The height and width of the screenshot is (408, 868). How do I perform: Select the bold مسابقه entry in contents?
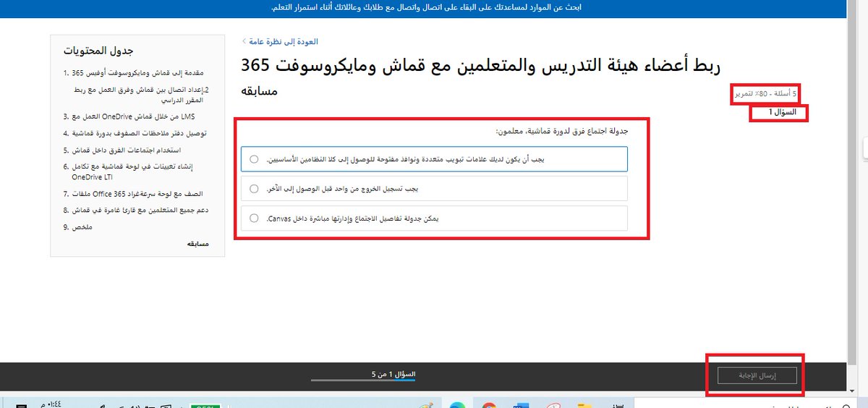point(197,244)
